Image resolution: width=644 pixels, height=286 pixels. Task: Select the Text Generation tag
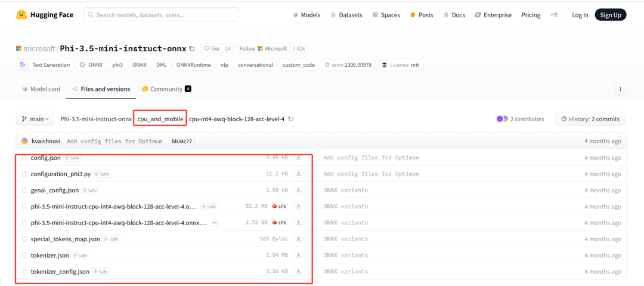point(45,65)
